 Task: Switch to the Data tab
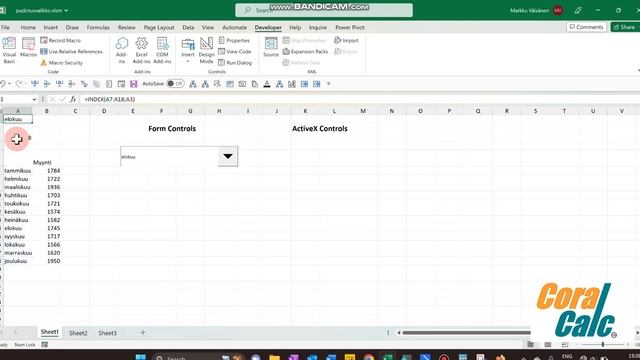tap(188, 27)
